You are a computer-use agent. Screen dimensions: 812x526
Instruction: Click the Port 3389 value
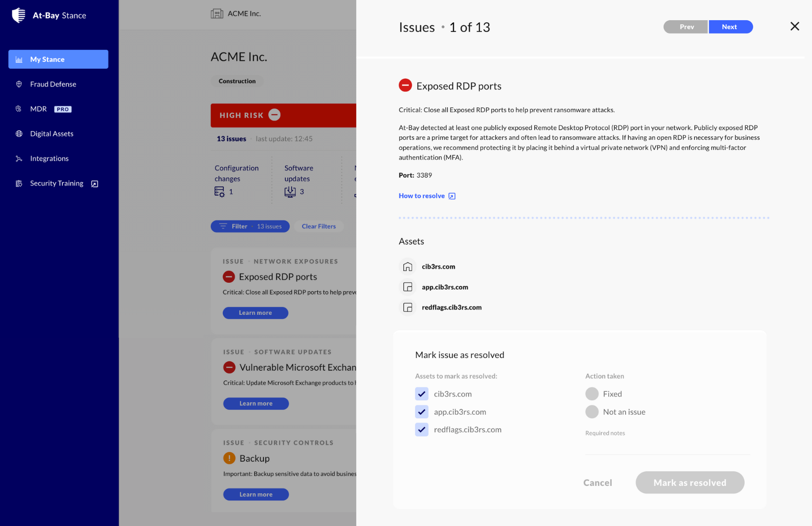[x=424, y=175]
